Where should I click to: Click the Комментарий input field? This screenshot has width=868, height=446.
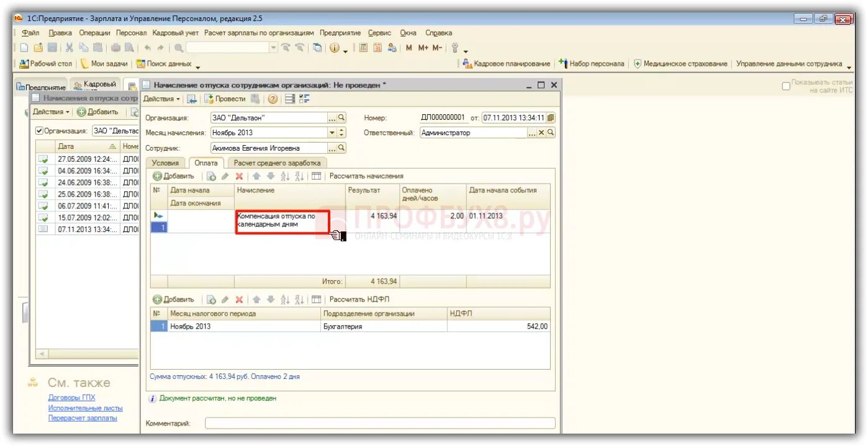click(x=380, y=423)
